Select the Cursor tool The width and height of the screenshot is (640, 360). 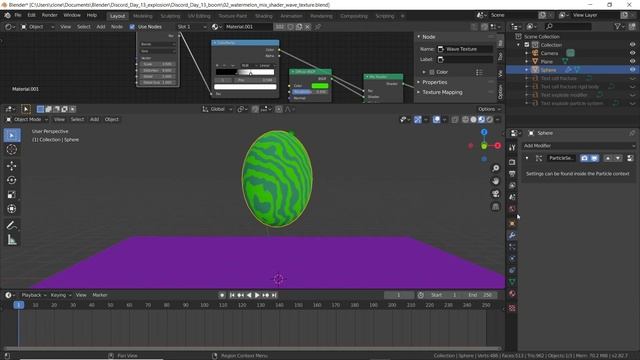pos(12,149)
